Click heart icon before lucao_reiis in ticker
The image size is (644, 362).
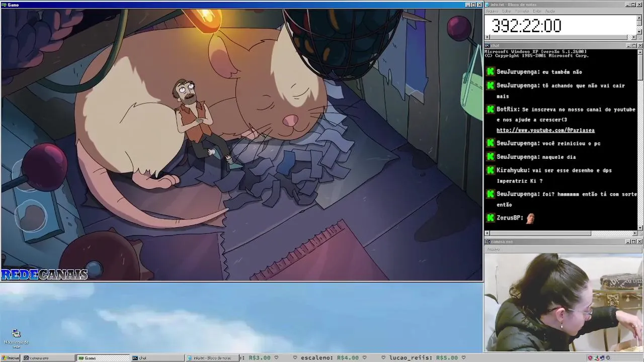[x=384, y=358]
